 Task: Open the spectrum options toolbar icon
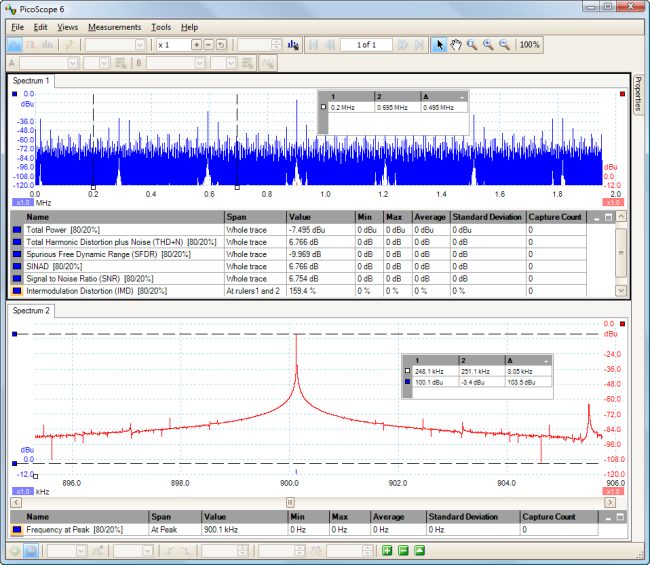click(293, 45)
